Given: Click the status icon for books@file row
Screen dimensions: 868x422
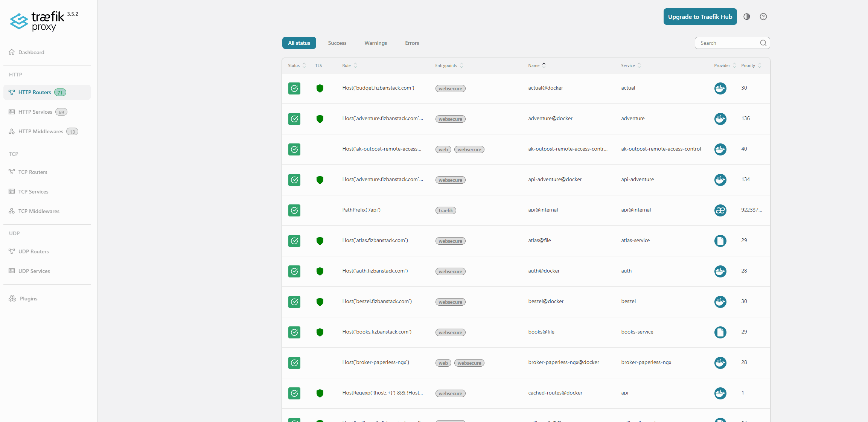Looking at the screenshot, I should point(294,332).
